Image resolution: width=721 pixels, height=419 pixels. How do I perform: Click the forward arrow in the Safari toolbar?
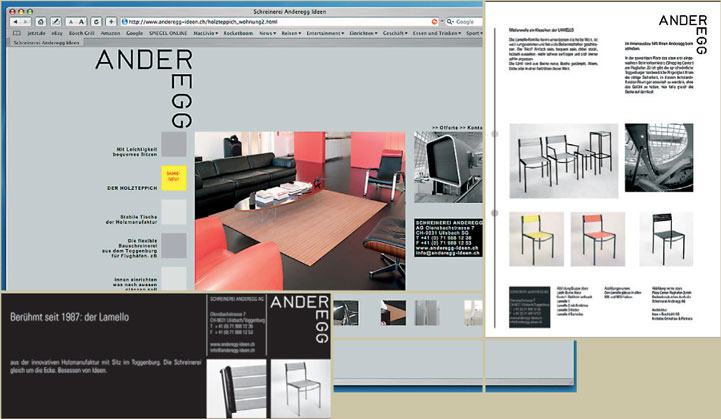click(26, 22)
